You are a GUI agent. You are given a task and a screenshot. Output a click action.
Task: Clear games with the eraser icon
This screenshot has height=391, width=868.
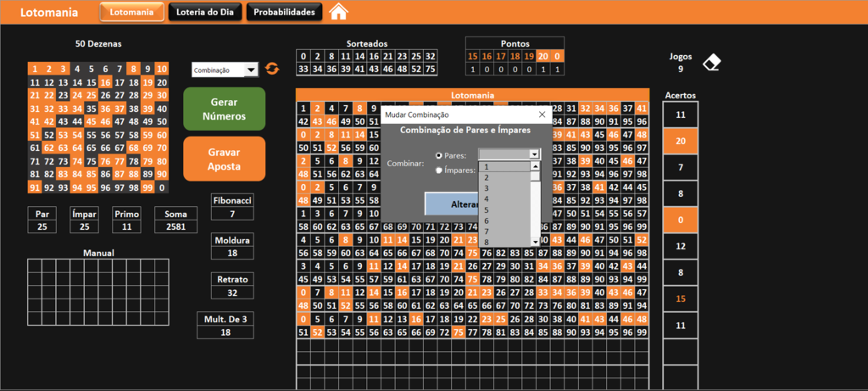point(712,63)
